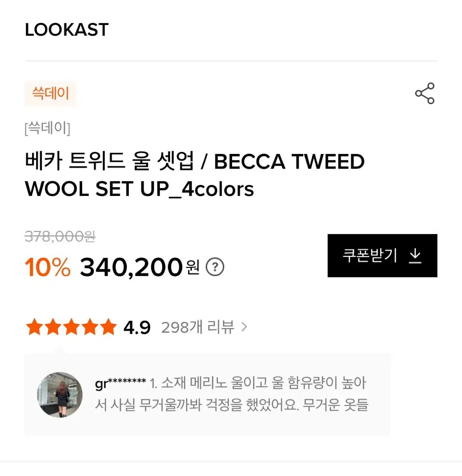Viewport: 462px width, 476px height.
Task: Click the download arrow on the coupon button
Action: (x=415, y=256)
